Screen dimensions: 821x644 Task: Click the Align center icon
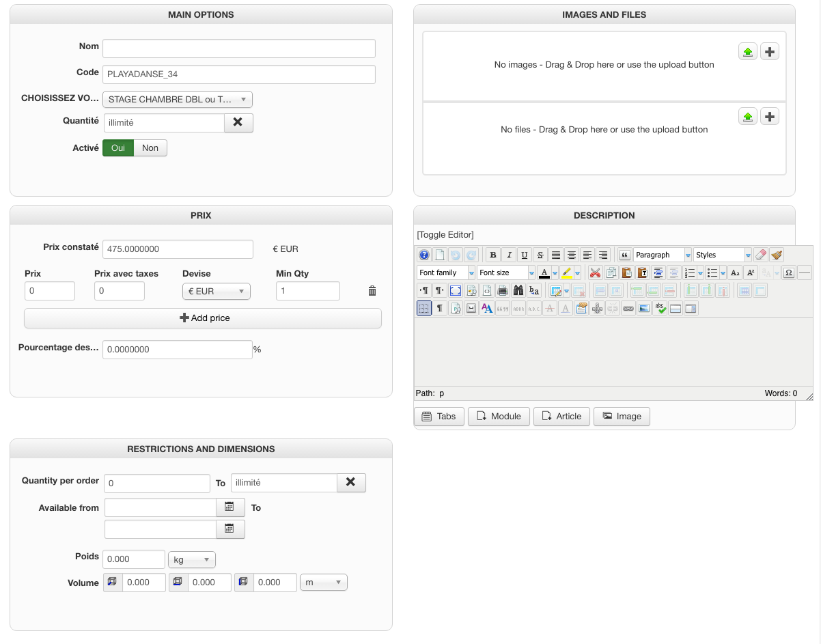pos(572,255)
